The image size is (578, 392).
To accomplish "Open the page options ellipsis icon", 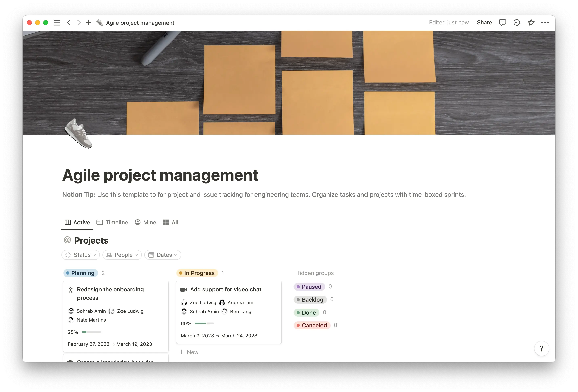I will pyautogui.click(x=545, y=23).
